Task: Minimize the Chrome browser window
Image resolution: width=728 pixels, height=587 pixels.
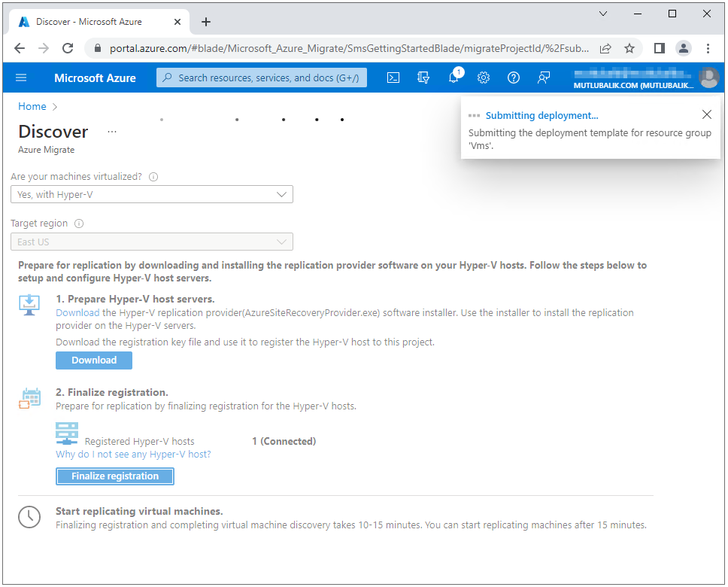Action: 638,14
